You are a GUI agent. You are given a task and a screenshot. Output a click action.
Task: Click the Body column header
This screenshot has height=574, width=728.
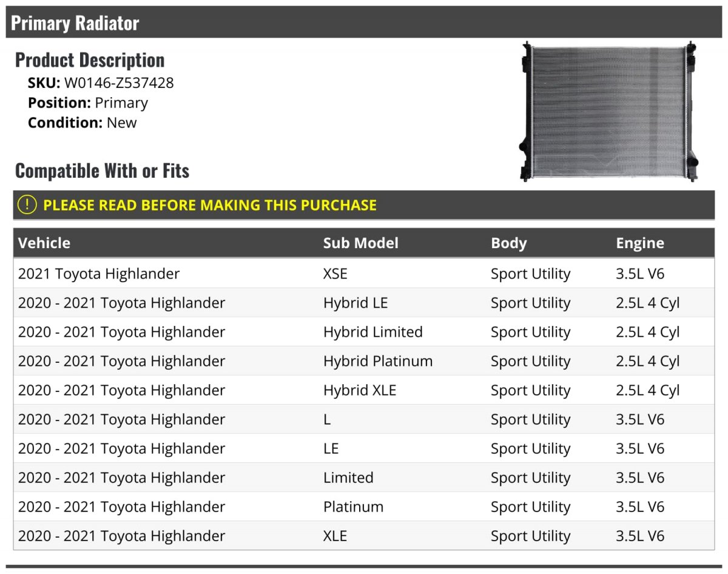509,243
